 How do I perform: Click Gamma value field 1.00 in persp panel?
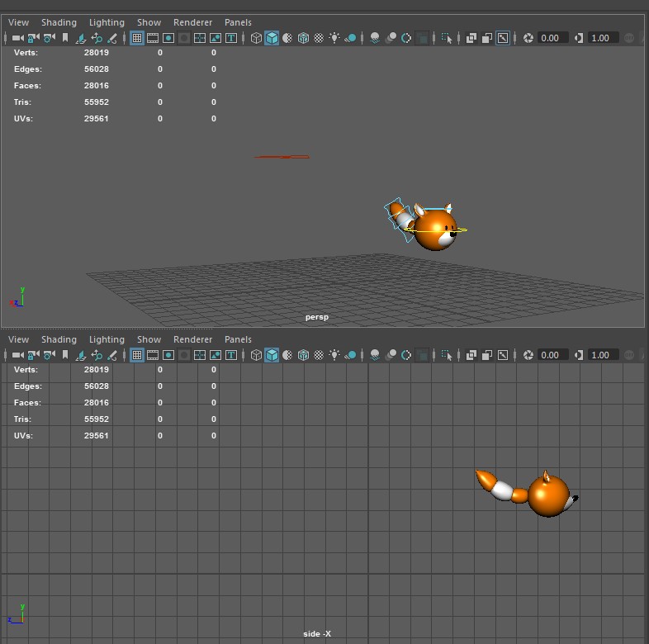[604, 38]
